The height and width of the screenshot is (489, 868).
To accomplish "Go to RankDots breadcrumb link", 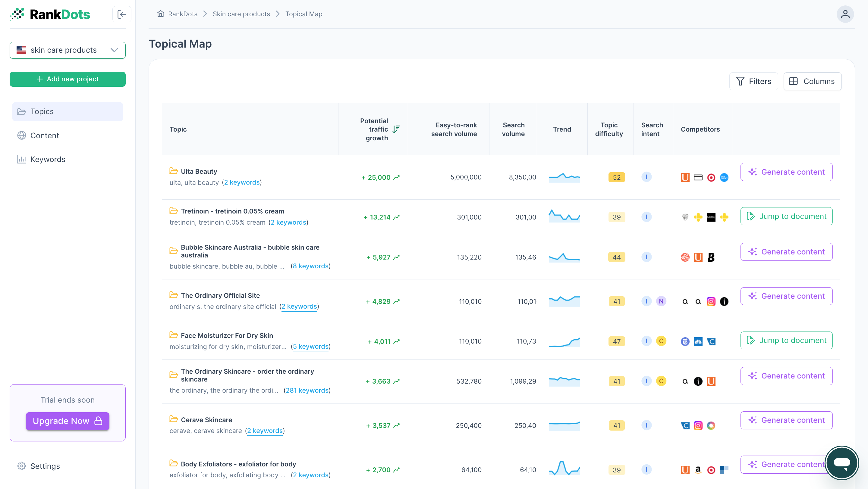I will coord(183,14).
